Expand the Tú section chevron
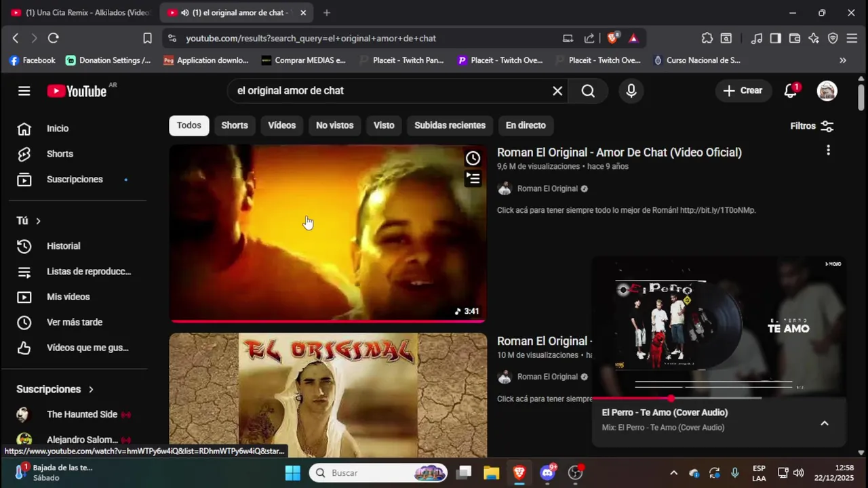This screenshot has height=488, width=868. [x=38, y=221]
